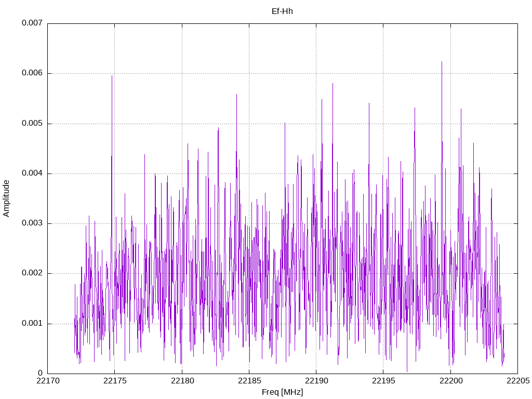This screenshot has height=399, width=532.
Task: Click the x-axis tick label 22185
Action: point(249,381)
